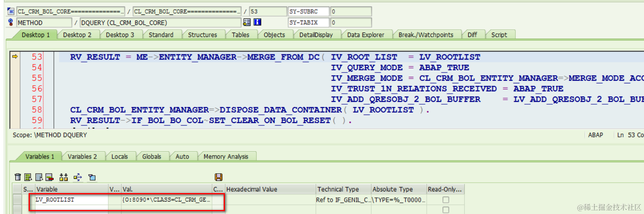Click code line number 58
Screen dimensions: 644x214
click(x=37, y=109)
